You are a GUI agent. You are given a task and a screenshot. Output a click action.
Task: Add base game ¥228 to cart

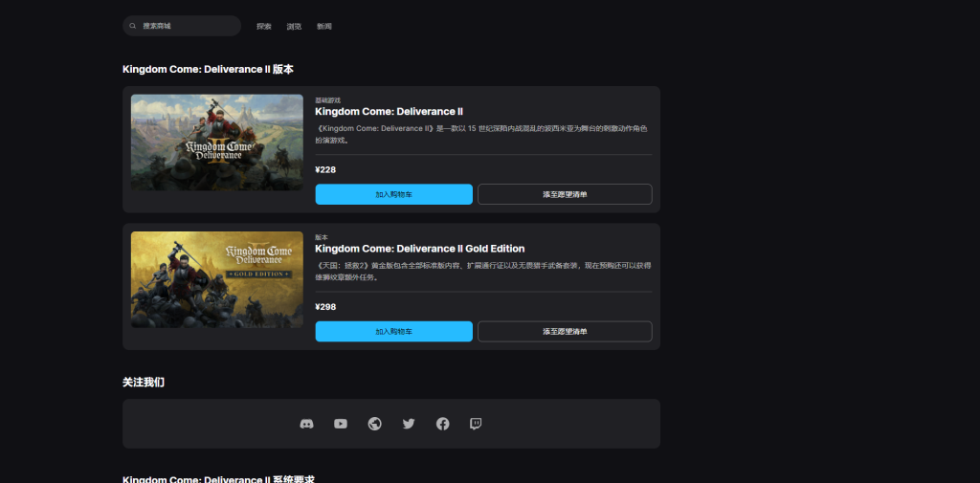point(393,194)
